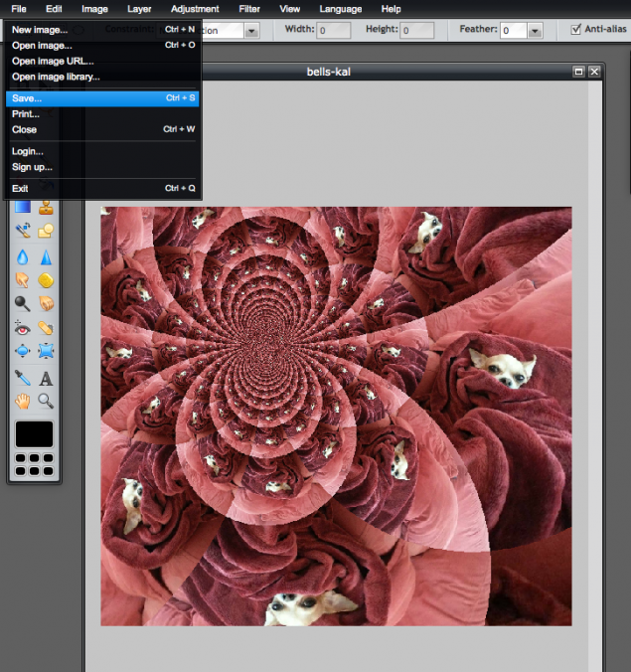This screenshot has height=672, width=631.
Task: Select the Red eye reduction tool
Action: (x=23, y=328)
